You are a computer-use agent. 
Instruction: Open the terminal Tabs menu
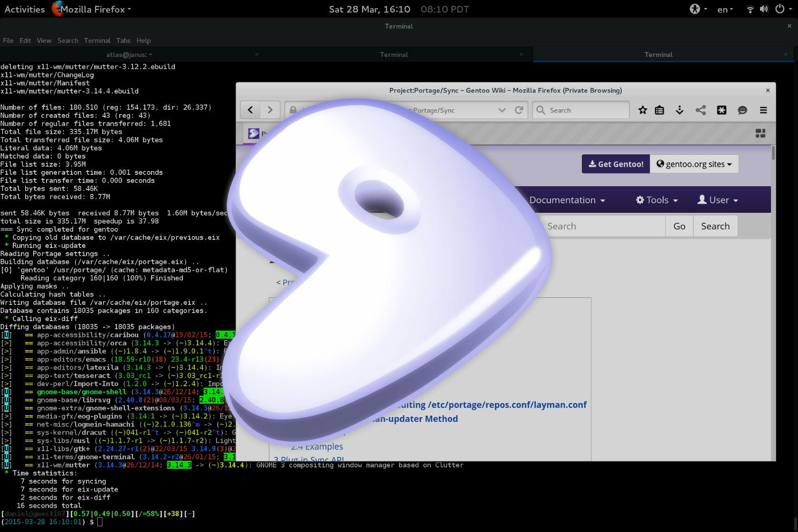(123, 40)
